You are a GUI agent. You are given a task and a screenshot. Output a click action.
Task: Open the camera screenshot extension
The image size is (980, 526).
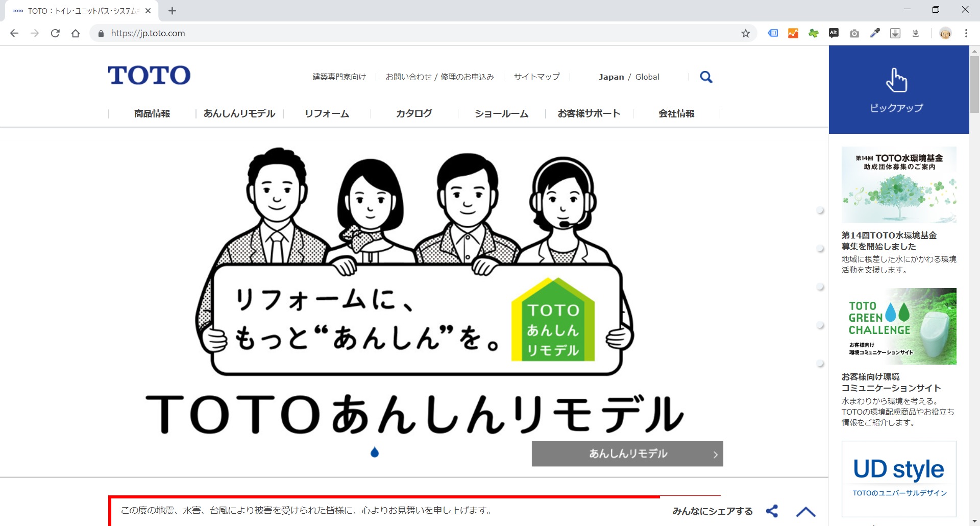click(x=854, y=33)
